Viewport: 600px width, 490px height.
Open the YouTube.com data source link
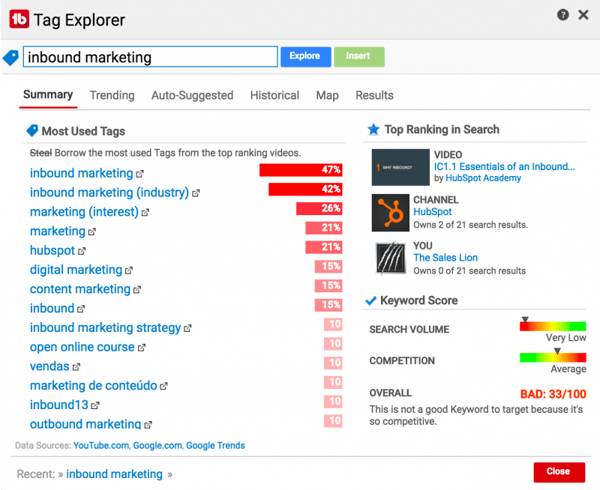tap(101, 446)
